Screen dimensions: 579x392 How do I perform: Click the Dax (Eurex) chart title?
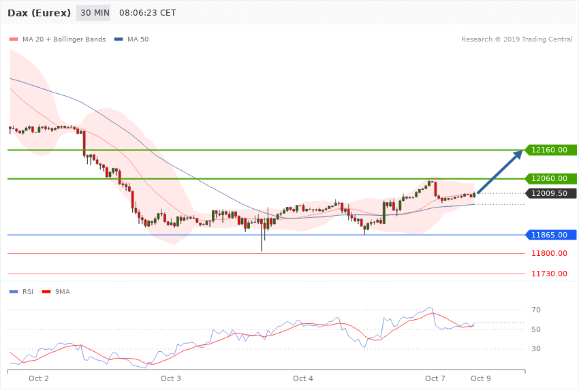coord(39,13)
